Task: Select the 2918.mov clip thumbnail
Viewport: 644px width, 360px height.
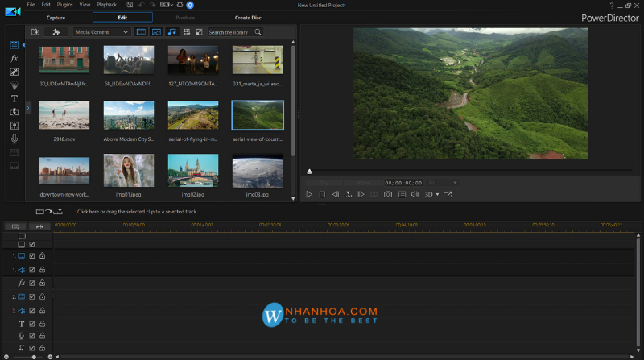Action: coord(64,115)
